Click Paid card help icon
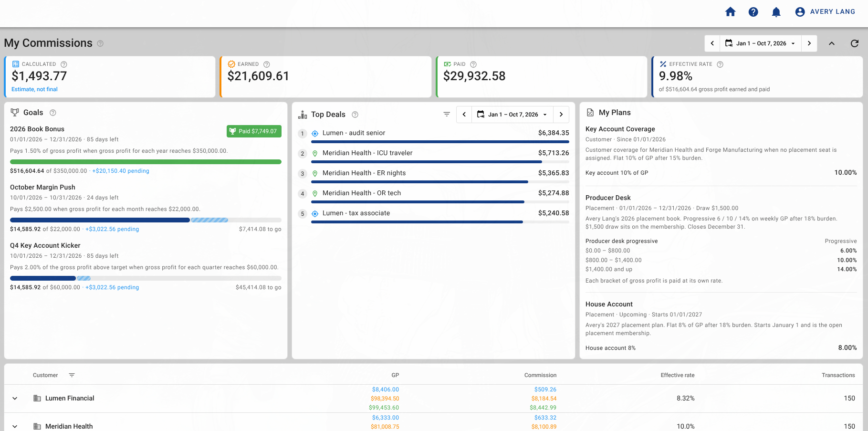The height and width of the screenshot is (431, 868). 473,64
